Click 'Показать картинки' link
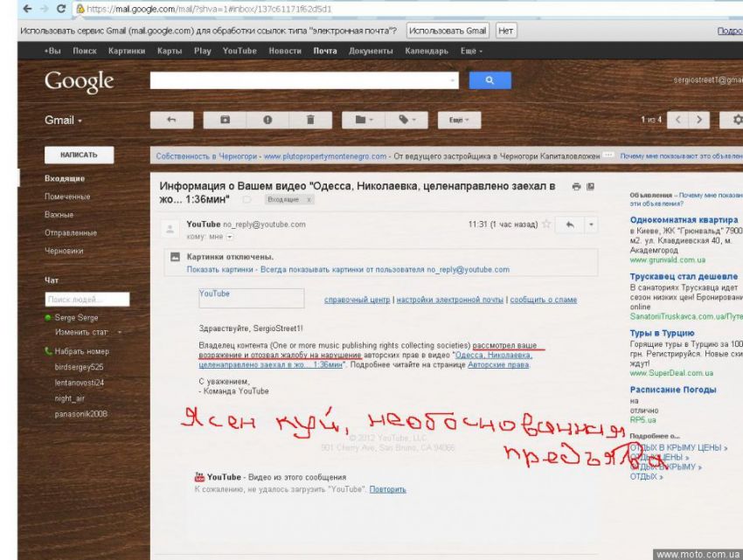The width and height of the screenshot is (743, 560). (220, 270)
